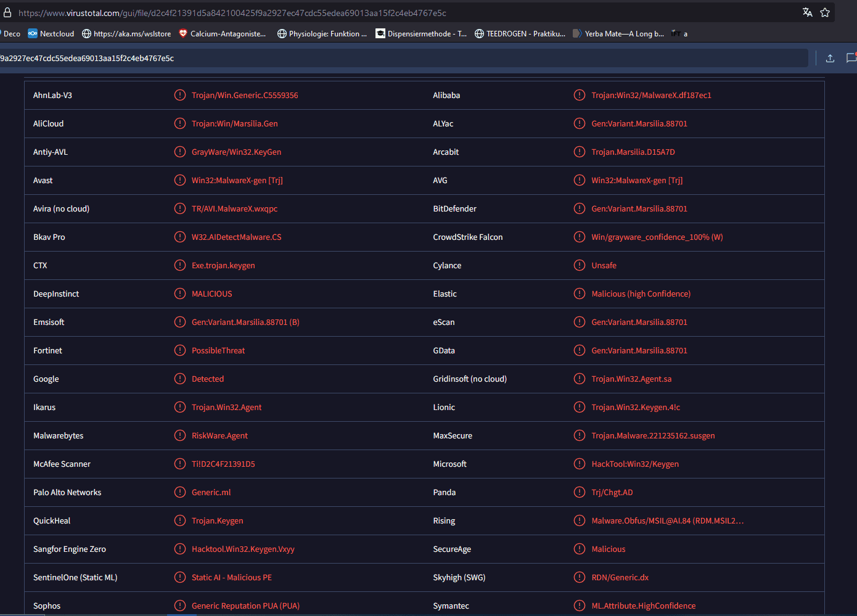The height and width of the screenshot is (616, 857).
Task: Click the alert icon in the ALYac row
Action: click(580, 123)
